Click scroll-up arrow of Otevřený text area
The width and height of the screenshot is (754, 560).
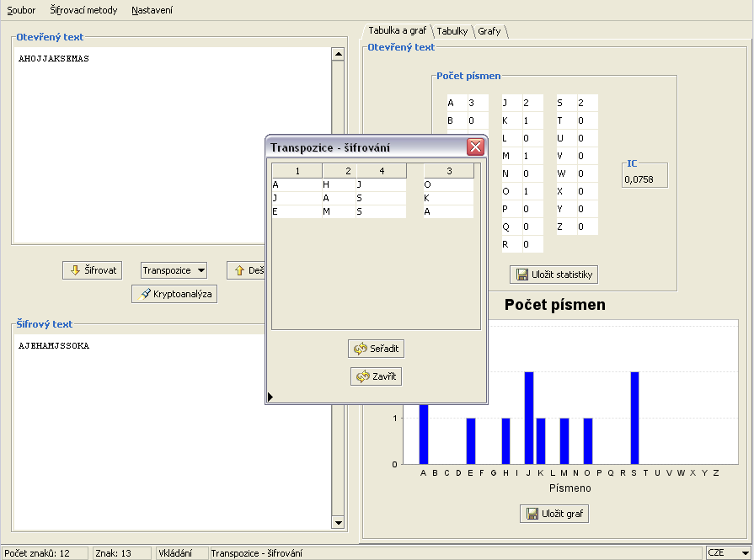point(338,55)
